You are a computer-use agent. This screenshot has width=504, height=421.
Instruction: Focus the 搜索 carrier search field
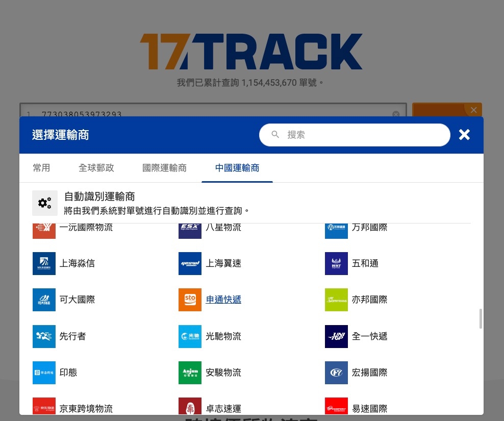355,135
